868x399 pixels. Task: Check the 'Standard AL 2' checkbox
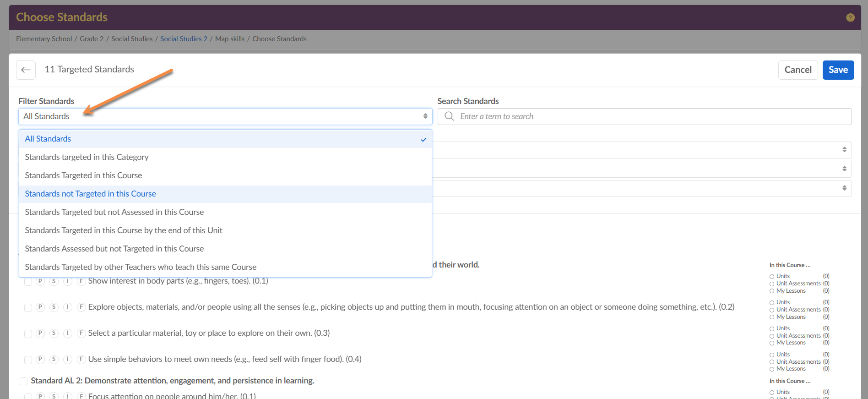[x=23, y=381]
